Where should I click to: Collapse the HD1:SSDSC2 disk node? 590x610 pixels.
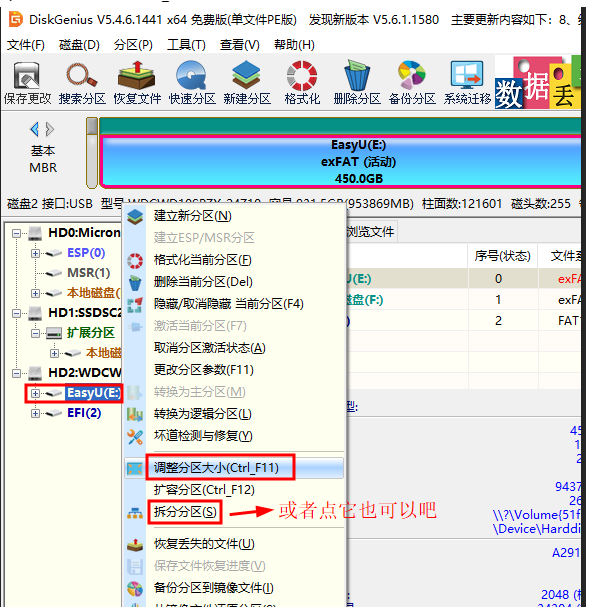click(16, 313)
